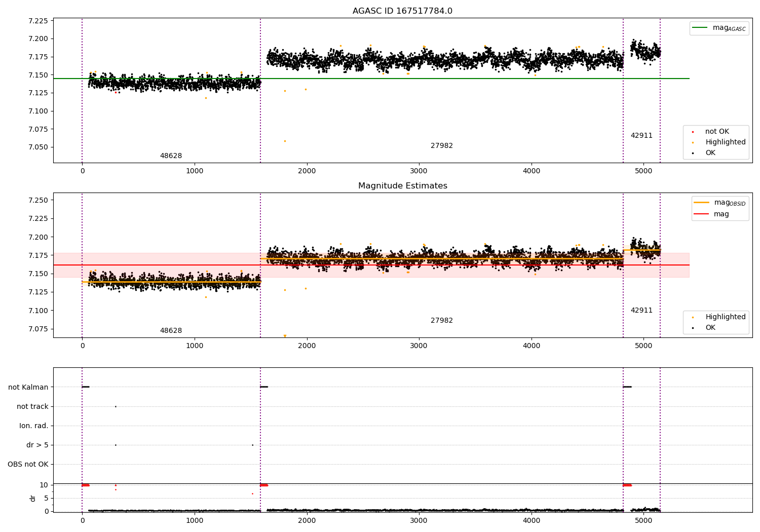Select the 'not OK' entry in top legend
Screen dimensions: 760x532
pos(717,132)
